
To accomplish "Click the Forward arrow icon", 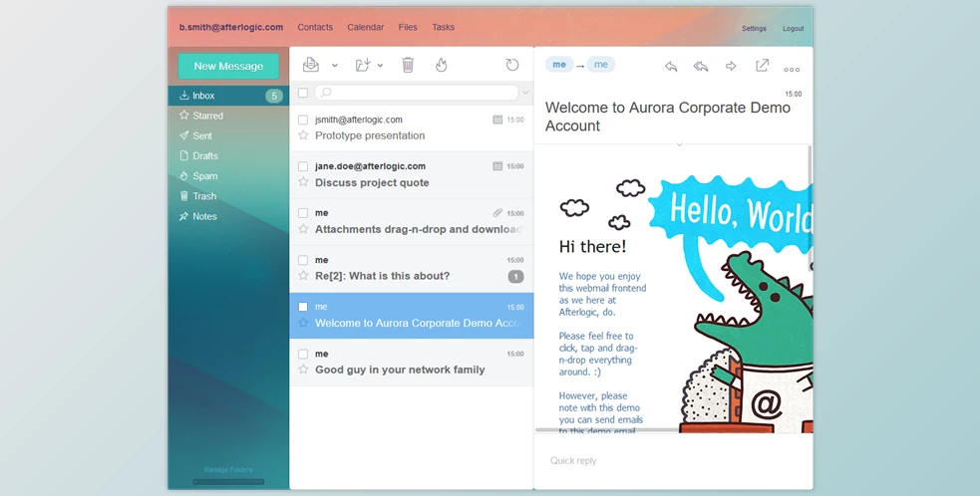I will (x=731, y=66).
